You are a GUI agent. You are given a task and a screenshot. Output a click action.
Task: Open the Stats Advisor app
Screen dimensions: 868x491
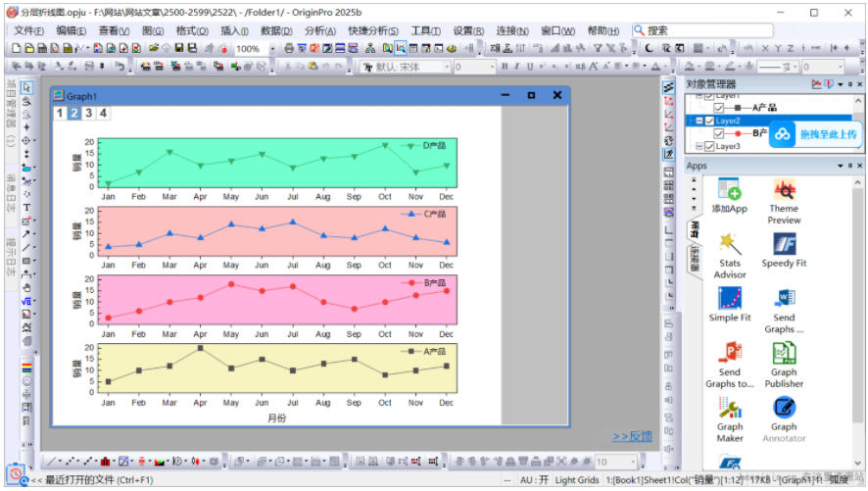pos(730,257)
